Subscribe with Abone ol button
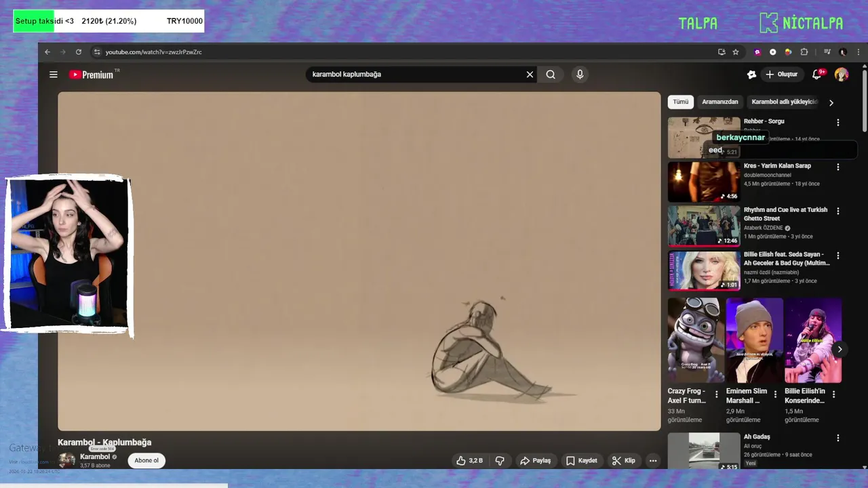Image resolution: width=868 pixels, height=488 pixels. tap(146, 461)
